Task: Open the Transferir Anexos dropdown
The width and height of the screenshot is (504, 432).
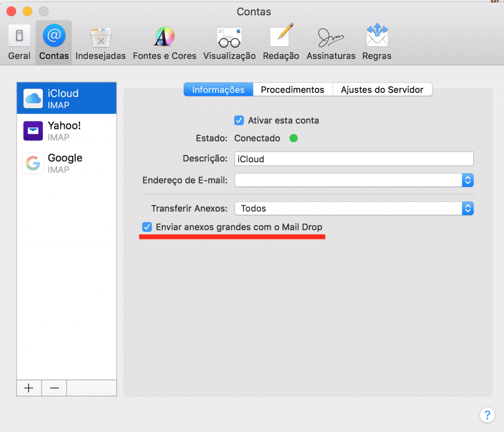Action: click(x=468, y=208)
